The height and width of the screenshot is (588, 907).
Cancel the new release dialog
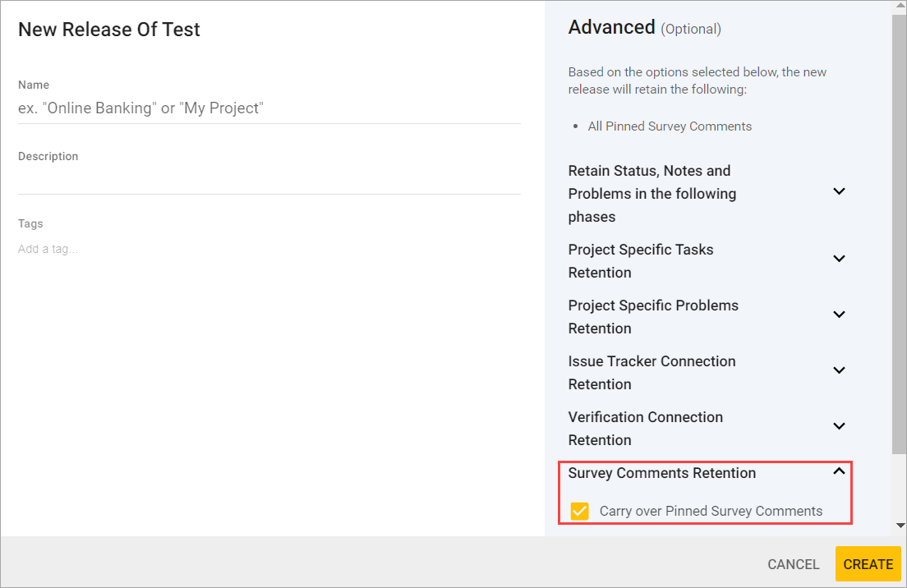793,564
